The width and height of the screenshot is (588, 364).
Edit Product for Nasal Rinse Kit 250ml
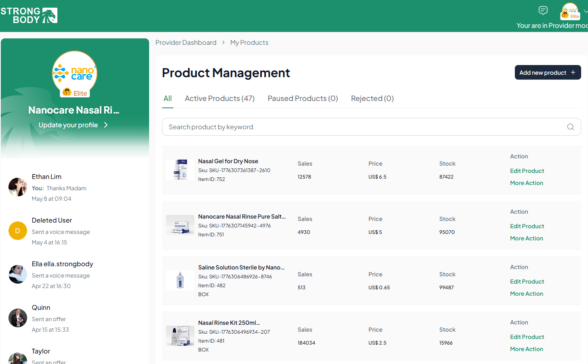(527, 337)
